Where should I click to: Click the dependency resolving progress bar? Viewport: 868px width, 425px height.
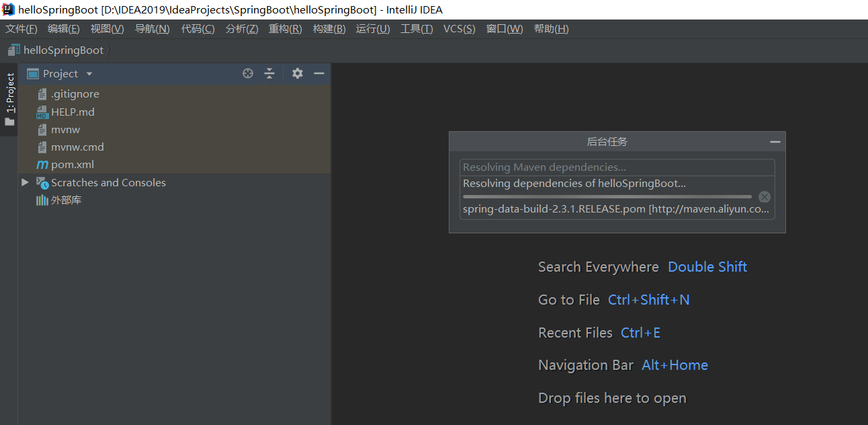pos(607,196)
